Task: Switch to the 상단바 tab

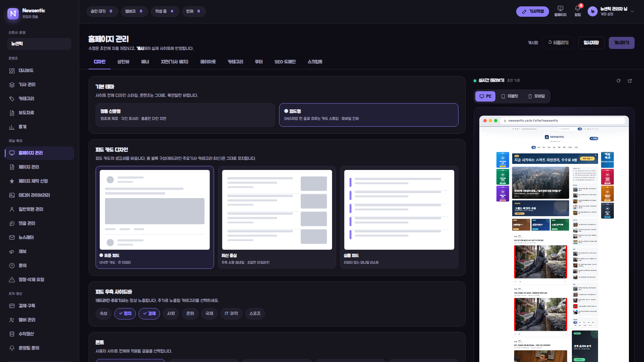Action: (123, 62)
